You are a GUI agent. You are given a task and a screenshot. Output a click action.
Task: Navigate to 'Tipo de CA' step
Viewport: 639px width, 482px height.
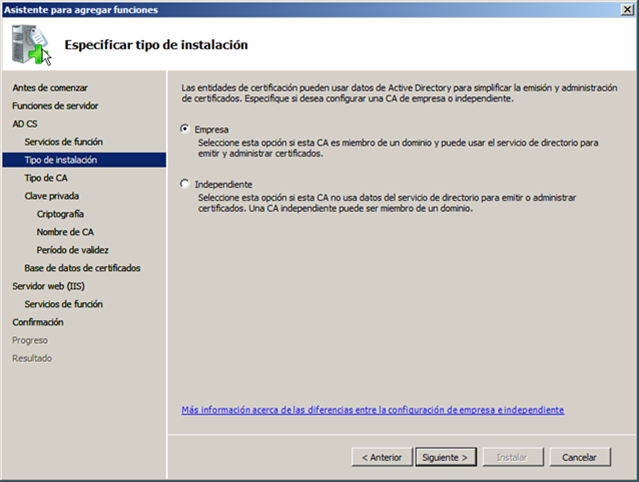coord(46,178)
